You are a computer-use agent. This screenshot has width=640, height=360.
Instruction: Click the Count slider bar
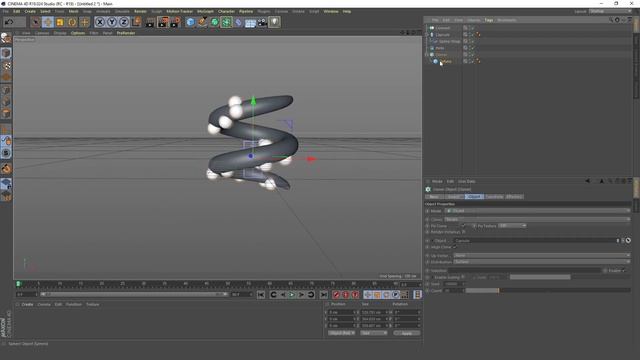(548, 291)
